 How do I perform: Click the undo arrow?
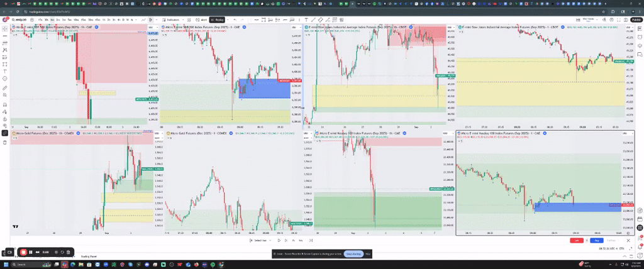click(x=235, y=19)
